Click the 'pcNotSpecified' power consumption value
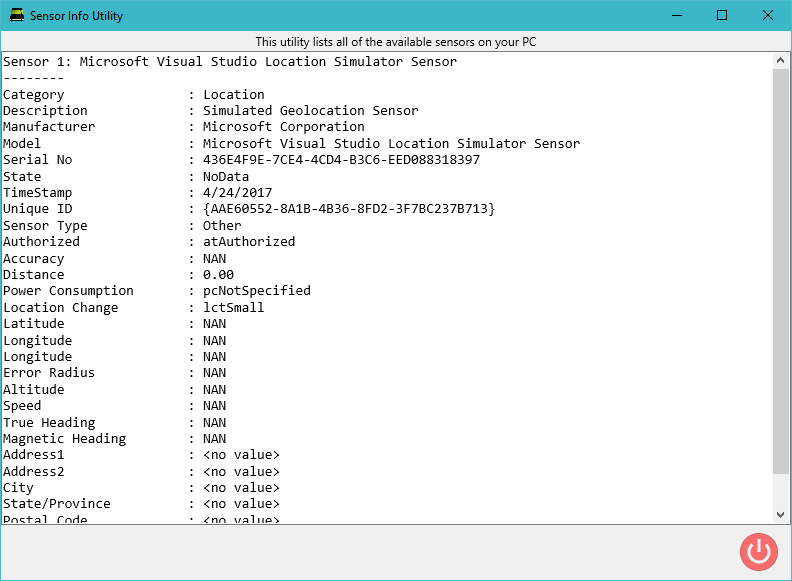Viewport: 792px width, 581px height. click(x=257, y=291)
